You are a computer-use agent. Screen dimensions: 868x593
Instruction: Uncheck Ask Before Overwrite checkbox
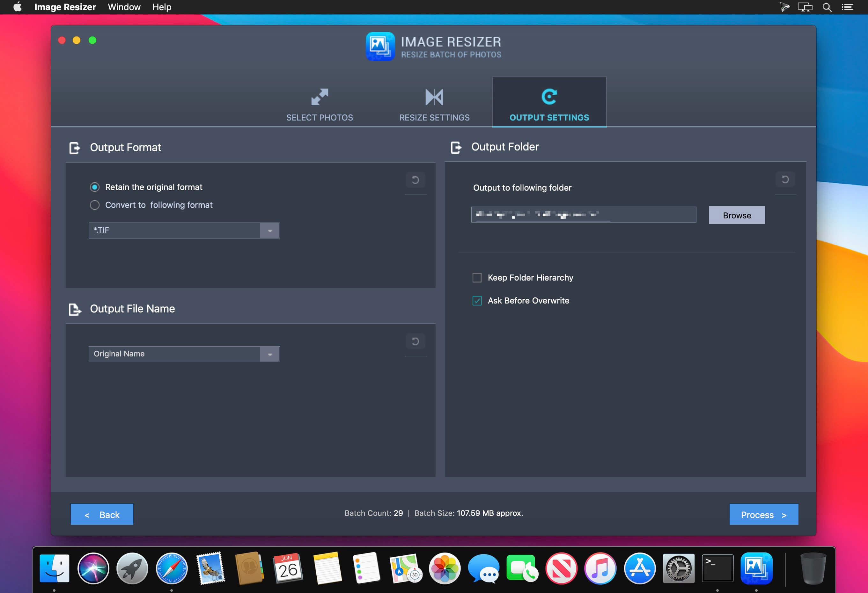[477, 301]
